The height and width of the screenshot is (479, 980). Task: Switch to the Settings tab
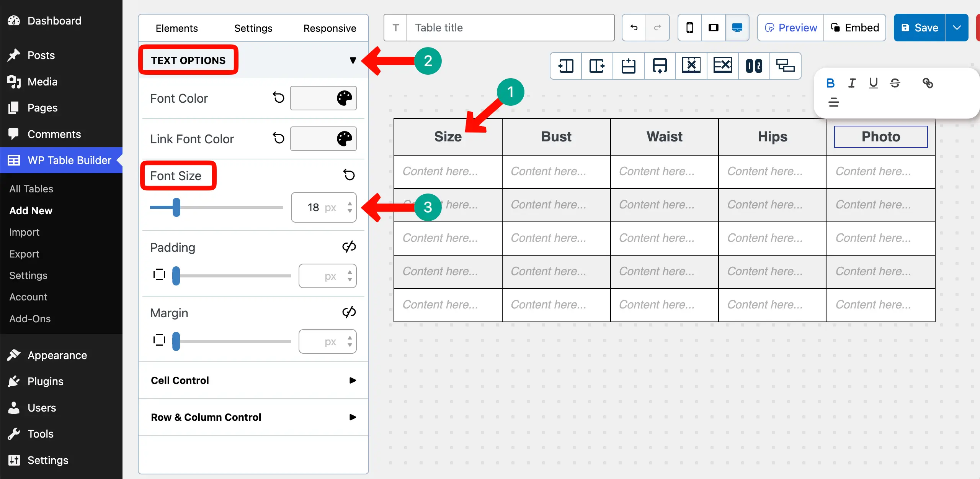[253, 28]
